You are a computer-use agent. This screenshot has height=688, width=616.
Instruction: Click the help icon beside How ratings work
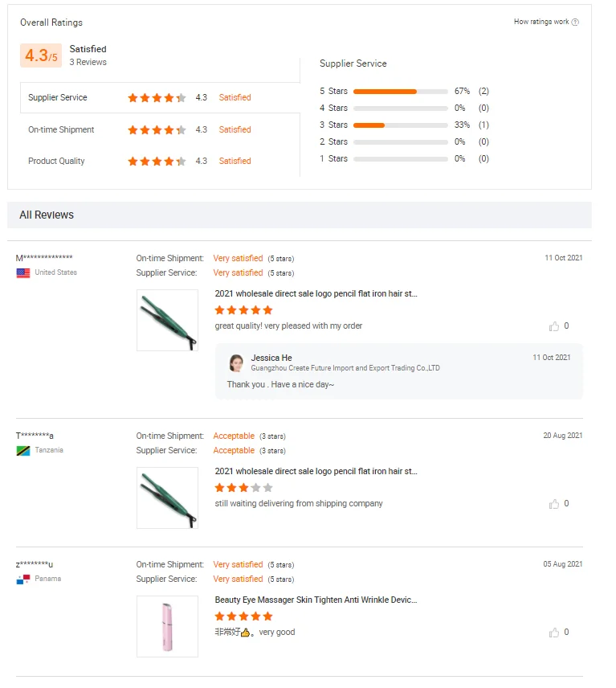[x=575, y=23]
